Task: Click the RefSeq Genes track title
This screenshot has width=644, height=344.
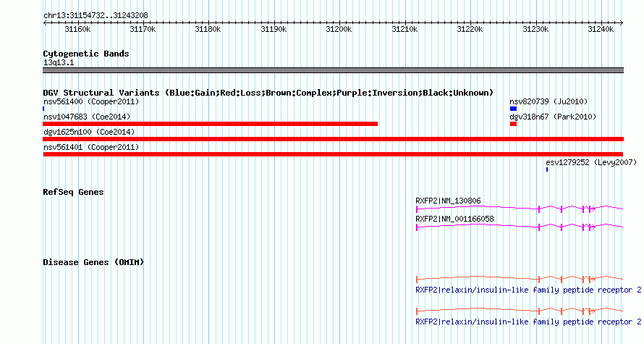Action: pyautogui.click(x=73, y=192)
